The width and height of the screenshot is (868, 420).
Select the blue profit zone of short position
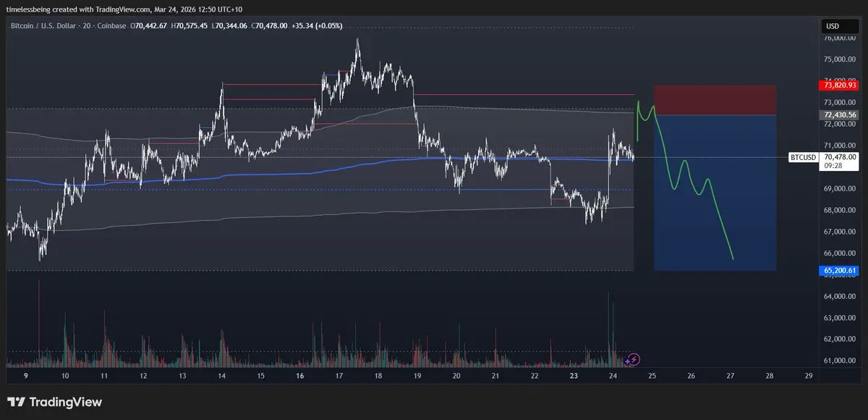click(715, 193)
